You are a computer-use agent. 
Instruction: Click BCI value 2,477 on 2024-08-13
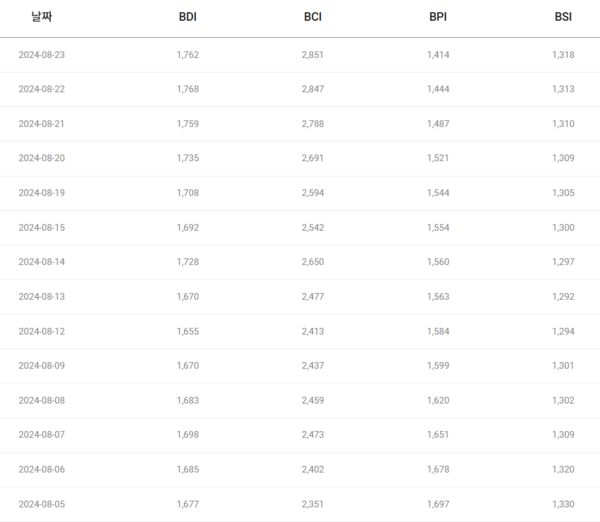coord(313,296)
